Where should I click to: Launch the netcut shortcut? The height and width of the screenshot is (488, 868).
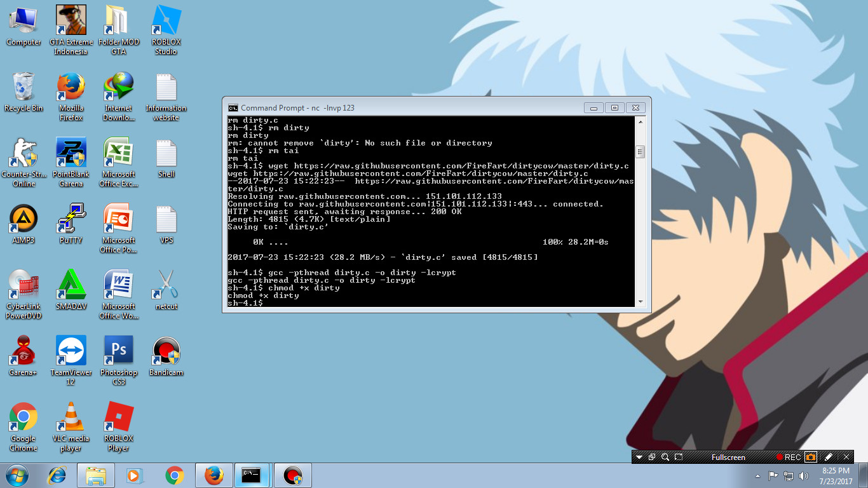click(x=166, y=290)
